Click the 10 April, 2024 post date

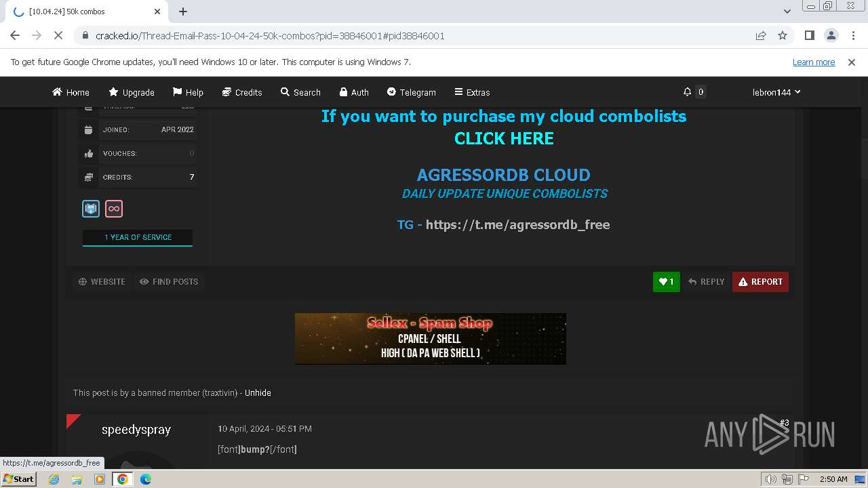264,428
